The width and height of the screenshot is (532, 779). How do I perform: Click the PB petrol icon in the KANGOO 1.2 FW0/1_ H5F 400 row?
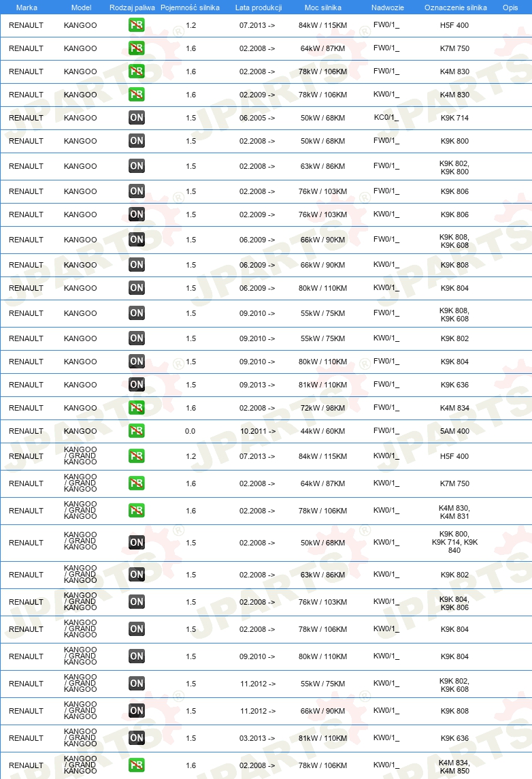point(137,25)
